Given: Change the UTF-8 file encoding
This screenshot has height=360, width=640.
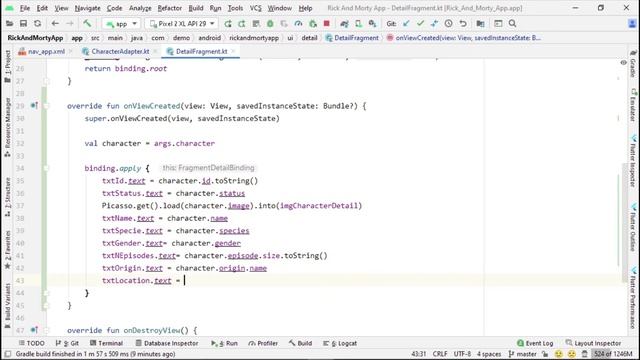Looking at the screenshot, I should pyautogui.click(x=462, y=354).
